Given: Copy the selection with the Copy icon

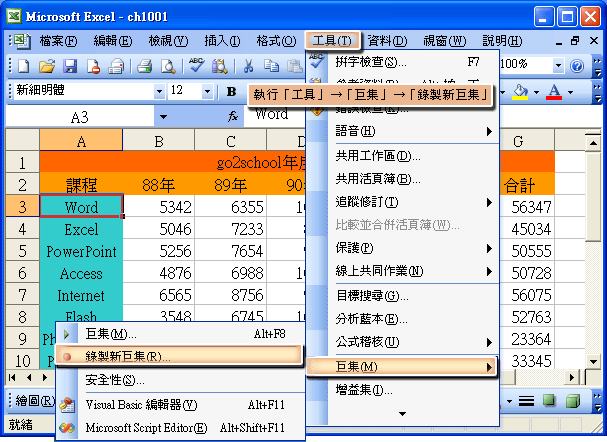Looking at the screenshot, I should 271,66.
